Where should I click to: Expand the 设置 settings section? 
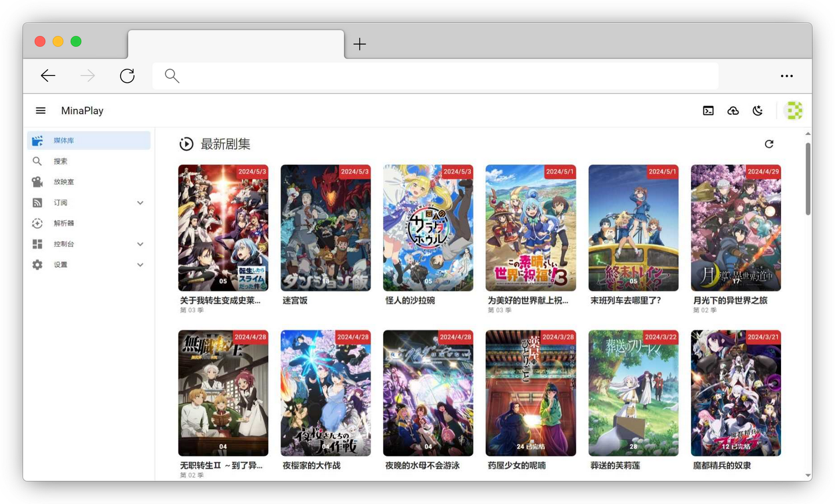point(140,264)
